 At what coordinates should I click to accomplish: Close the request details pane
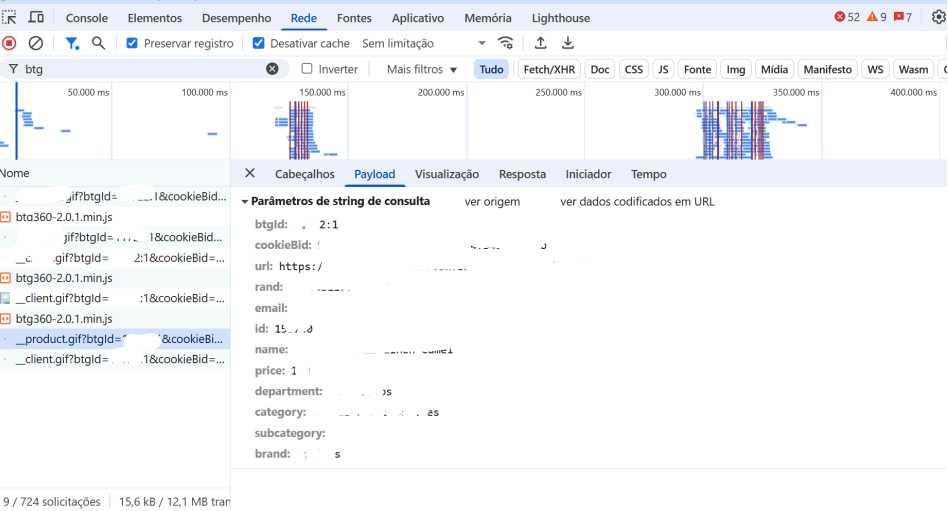(250, 173)
